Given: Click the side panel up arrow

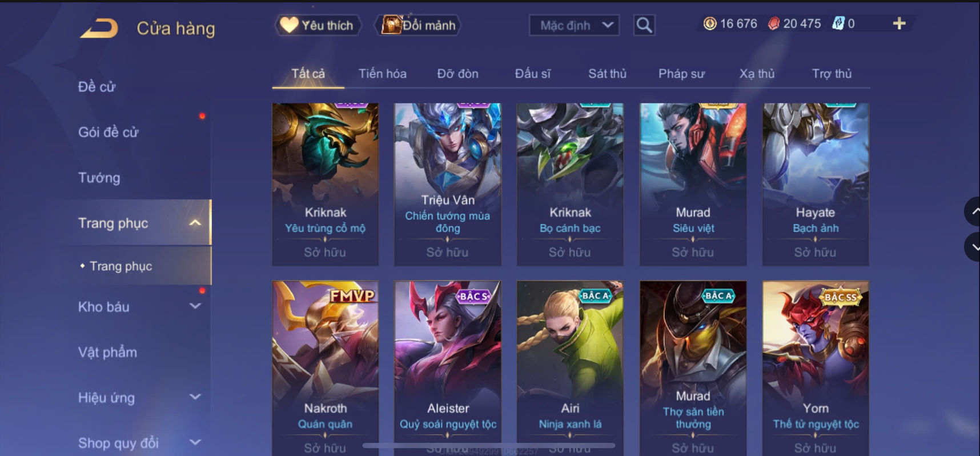Looking at the screenshot, I should [973, 211].
